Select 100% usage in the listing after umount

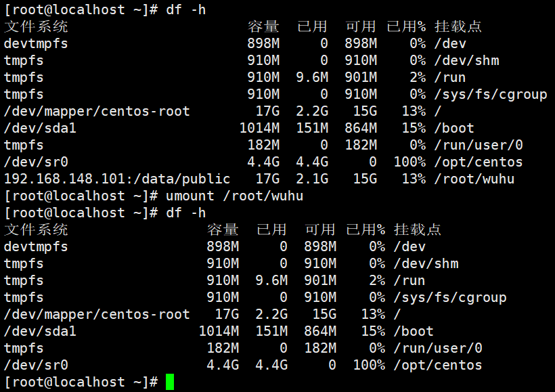coord(369,365)
